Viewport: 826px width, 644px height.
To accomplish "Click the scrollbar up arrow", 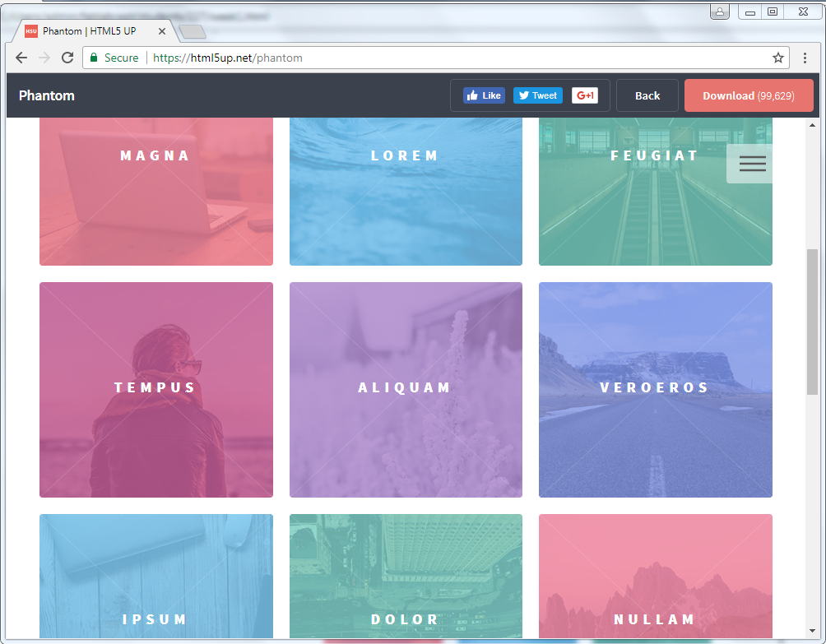I will pyautogui.click(x=812, y=125).
